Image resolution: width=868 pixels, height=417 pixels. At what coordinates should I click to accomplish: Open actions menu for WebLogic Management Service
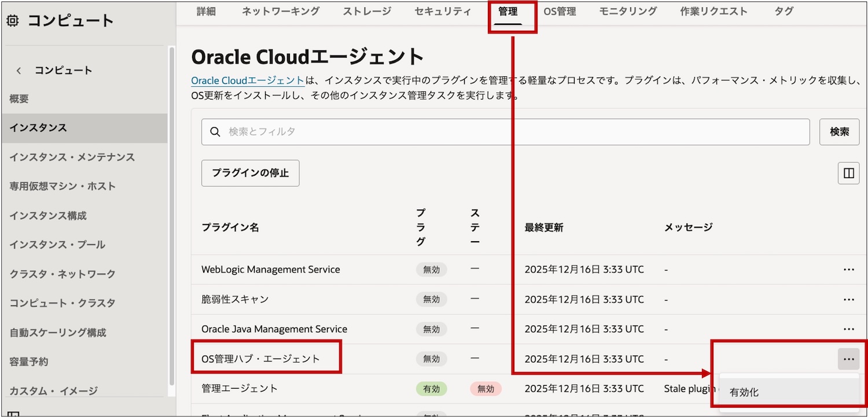[848, 270]
